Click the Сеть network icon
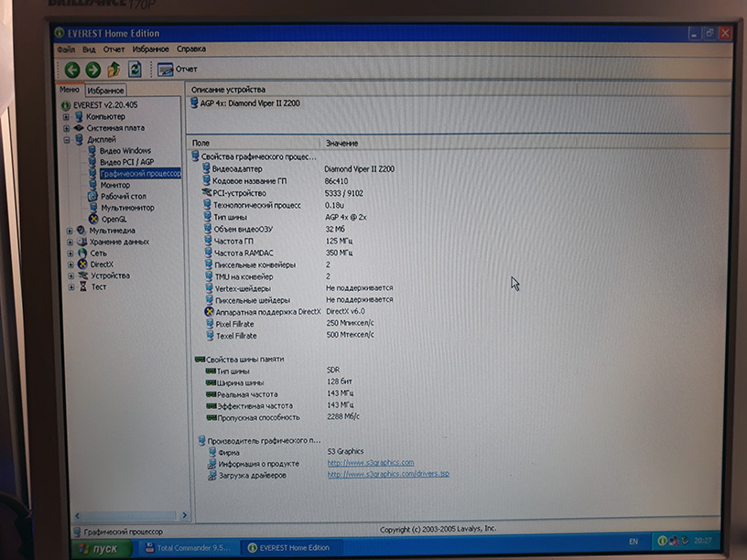Image resolution: width=747 pixels, height=560 pixels. click(82, 253)
